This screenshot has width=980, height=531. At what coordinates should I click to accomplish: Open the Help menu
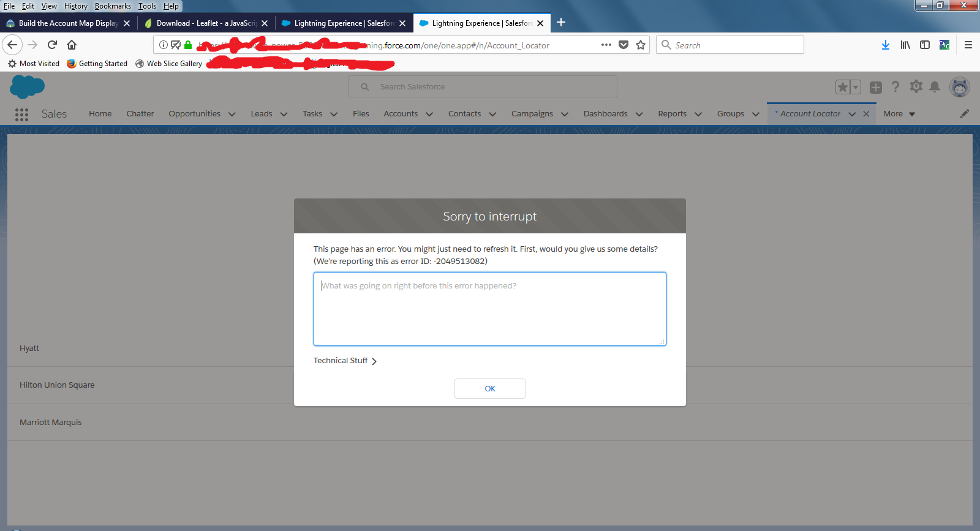(171, 6)
